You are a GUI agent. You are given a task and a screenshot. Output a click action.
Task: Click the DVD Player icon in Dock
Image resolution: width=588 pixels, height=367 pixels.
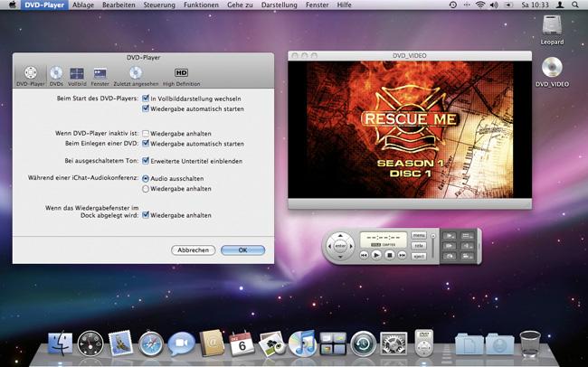[423, 343]
